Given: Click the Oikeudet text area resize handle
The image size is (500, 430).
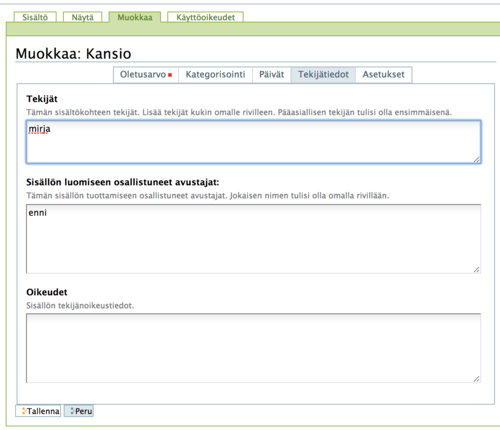Looking at the screenshot, I should tap(477, 379).
